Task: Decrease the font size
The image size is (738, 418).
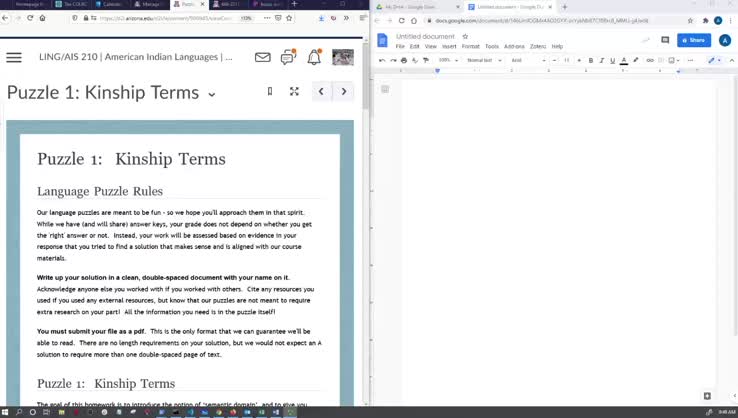Action: (x=554, y=60)
